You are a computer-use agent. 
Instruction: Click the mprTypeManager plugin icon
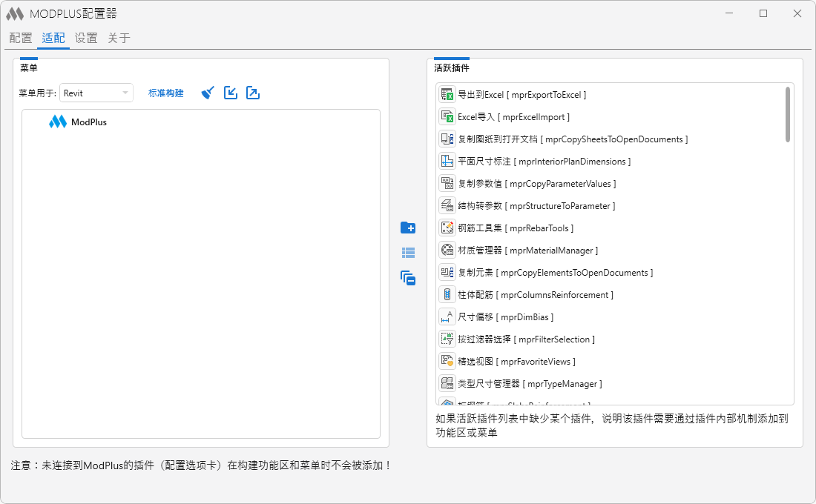click(447, 384)
